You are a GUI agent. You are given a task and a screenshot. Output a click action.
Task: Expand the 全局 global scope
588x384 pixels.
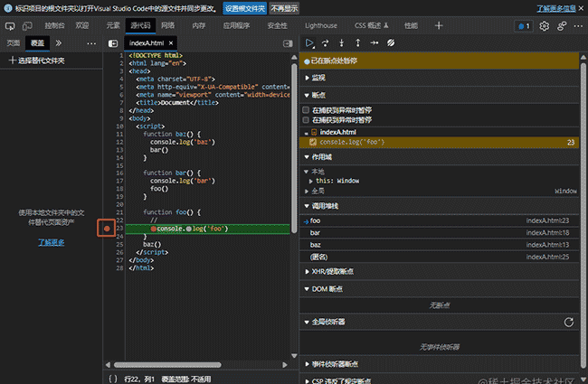point(307,191)
